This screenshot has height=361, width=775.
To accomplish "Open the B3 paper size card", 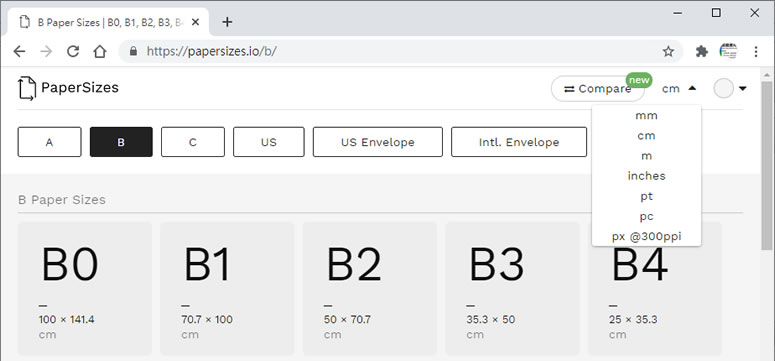I will pyautogui.click(x=513, y=289).
